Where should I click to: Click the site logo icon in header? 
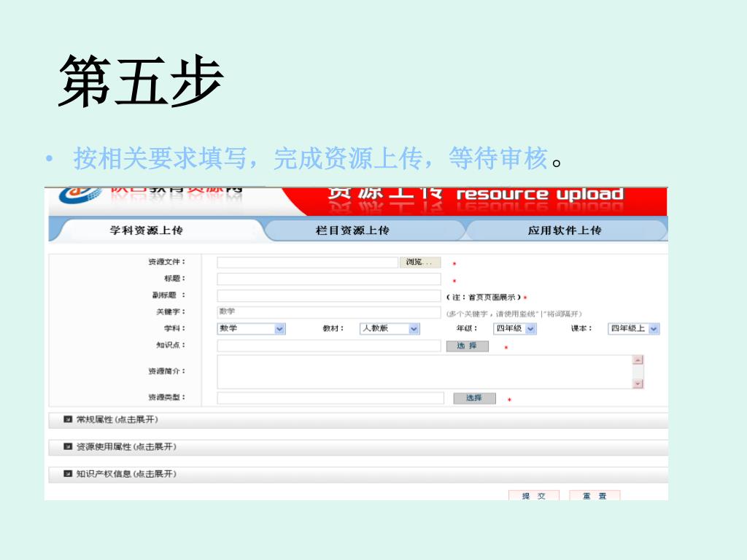tap(80, 195)
